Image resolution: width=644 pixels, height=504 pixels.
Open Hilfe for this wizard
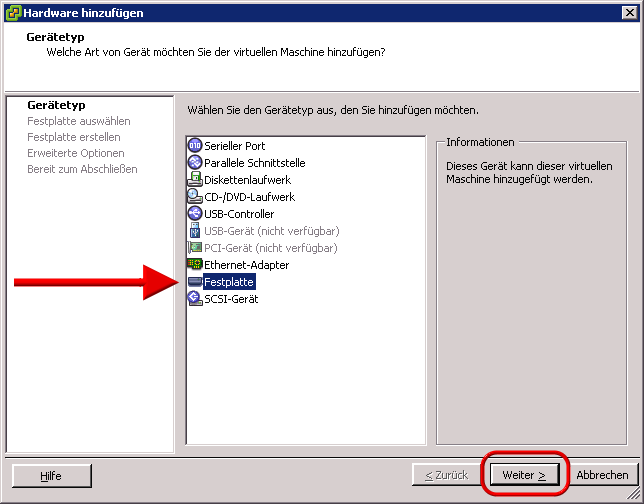tap(50, 476)
